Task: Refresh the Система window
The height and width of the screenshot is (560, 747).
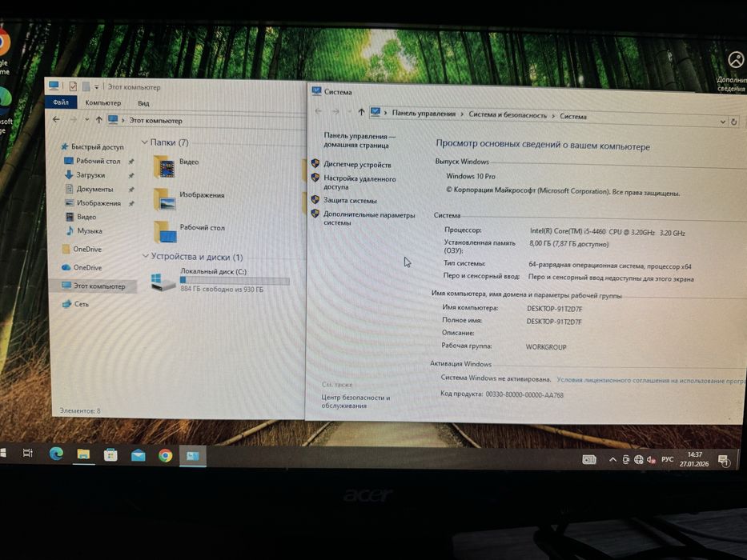Action: (x=734, y=122)
